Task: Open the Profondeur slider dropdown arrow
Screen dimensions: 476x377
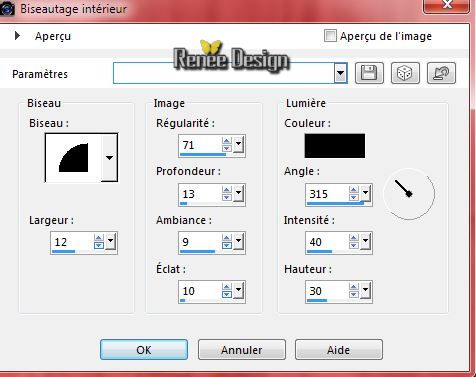Action: [x=239, y=193]
